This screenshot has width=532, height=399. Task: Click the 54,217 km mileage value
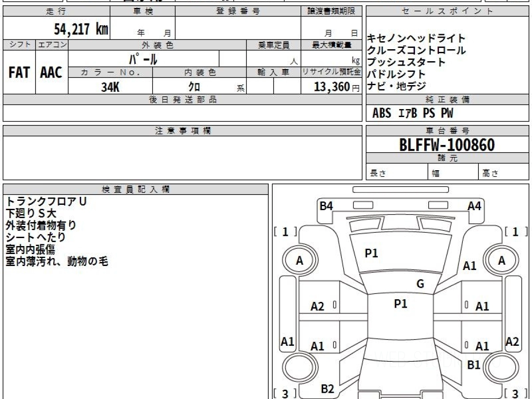pos(81,29)
